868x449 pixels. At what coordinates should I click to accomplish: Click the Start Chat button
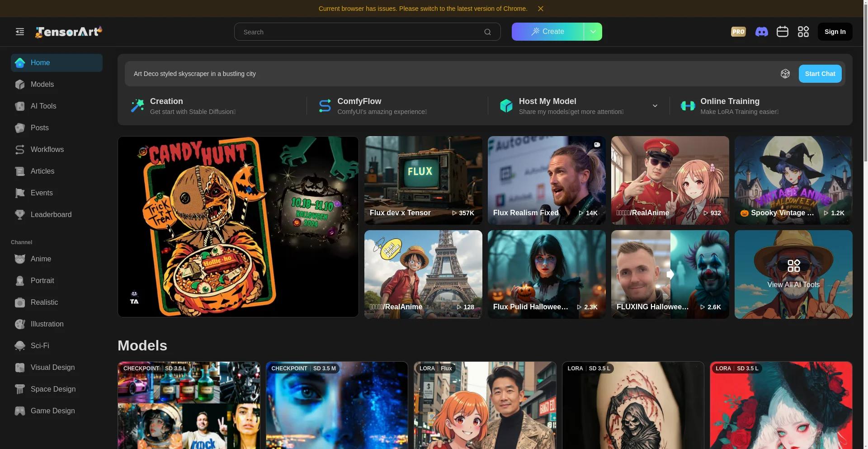[820, 74]
